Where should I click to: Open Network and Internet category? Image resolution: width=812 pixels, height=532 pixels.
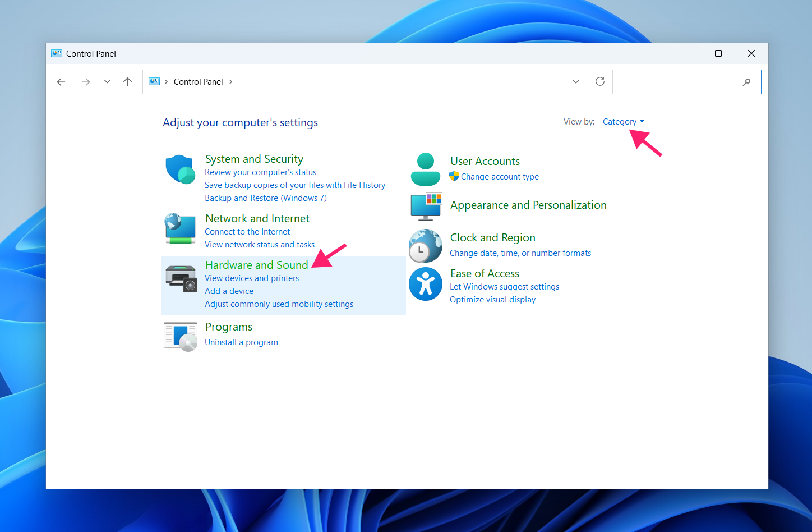click(257, 218)
